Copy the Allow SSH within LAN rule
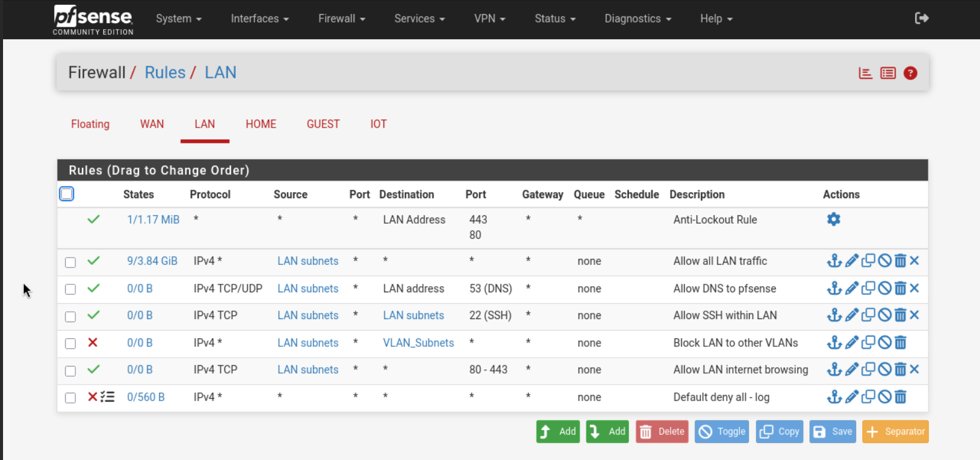This screenshot has height=460, width=980. (868, 315)
